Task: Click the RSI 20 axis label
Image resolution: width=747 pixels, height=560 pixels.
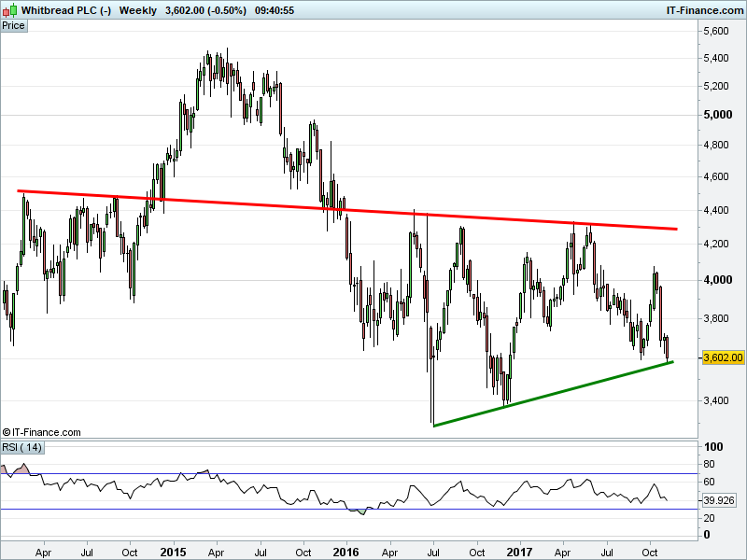Action: [x=709, y=518]
